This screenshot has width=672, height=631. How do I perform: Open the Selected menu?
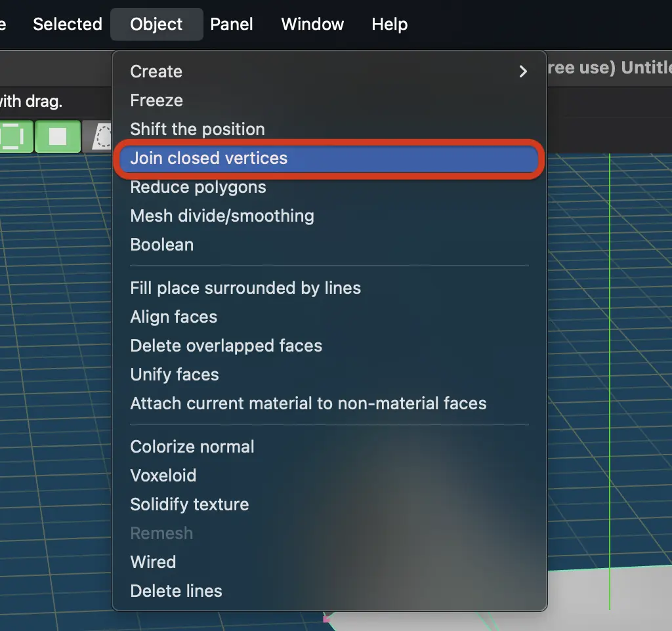[68, 24]
